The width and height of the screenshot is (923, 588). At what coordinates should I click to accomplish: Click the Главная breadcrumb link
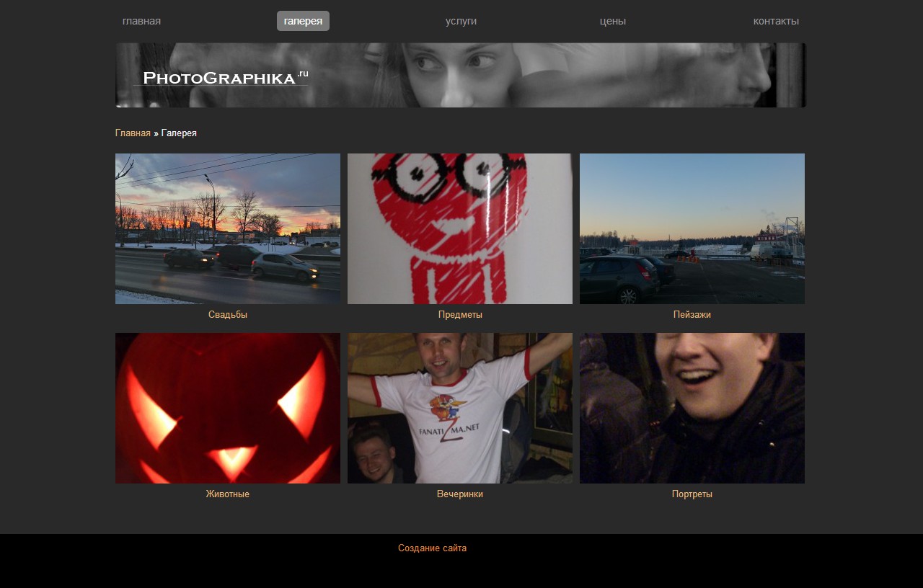(x=133, y=133)
